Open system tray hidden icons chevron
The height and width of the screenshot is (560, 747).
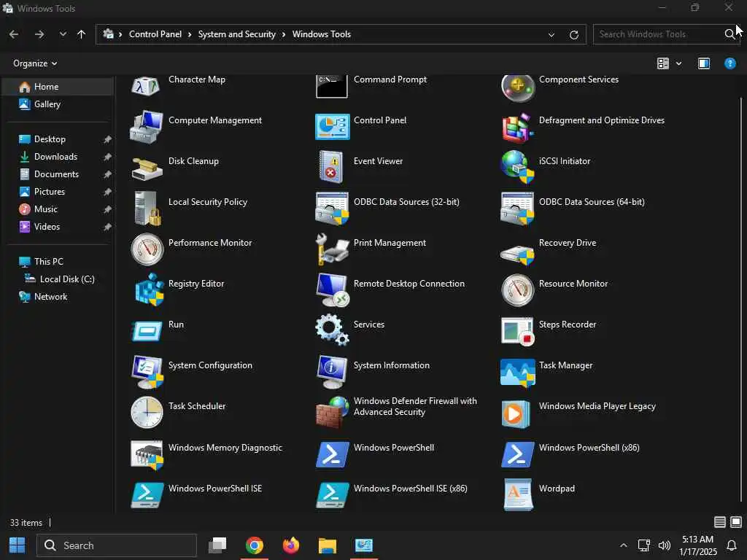[x=623, y=545]
